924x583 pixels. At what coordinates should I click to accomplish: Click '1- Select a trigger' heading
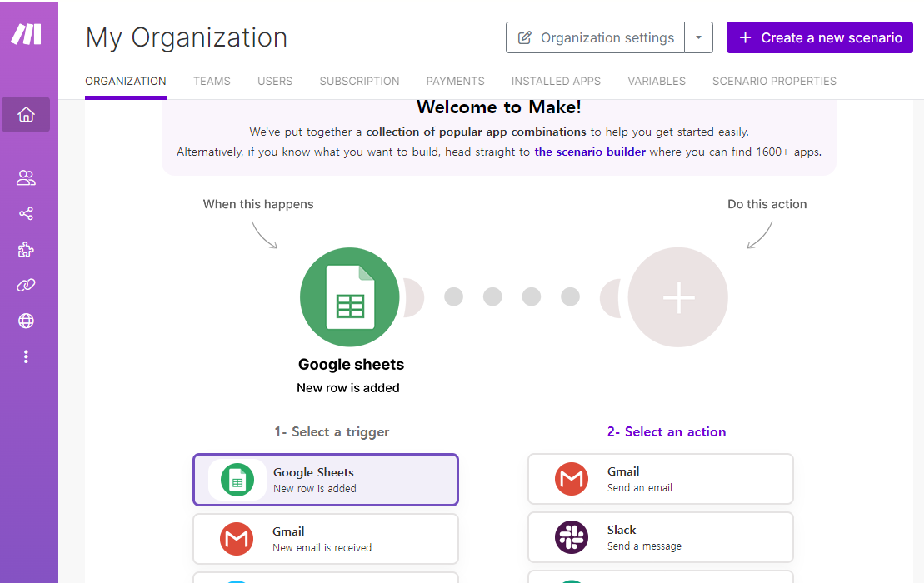[332, 432]
